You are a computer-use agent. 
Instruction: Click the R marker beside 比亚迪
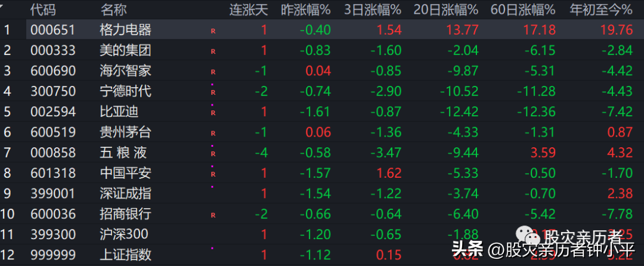click(x=213, y=113)
